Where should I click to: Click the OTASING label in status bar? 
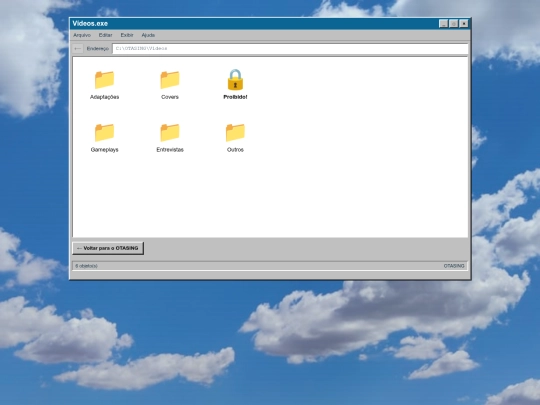[454, 266]
